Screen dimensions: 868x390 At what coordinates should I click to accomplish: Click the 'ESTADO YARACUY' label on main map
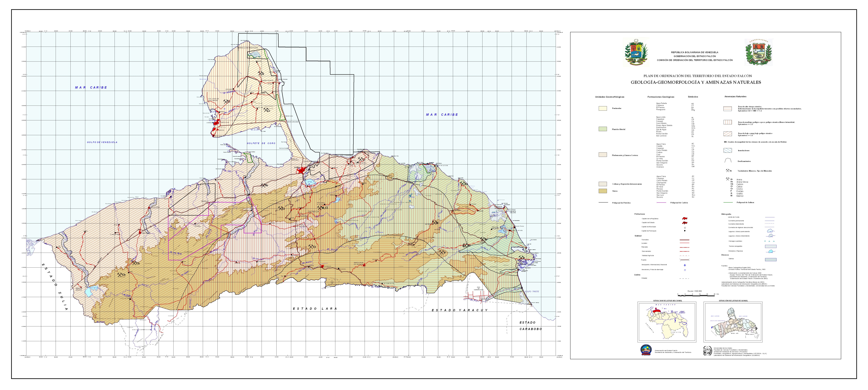(x=460, y=310)
